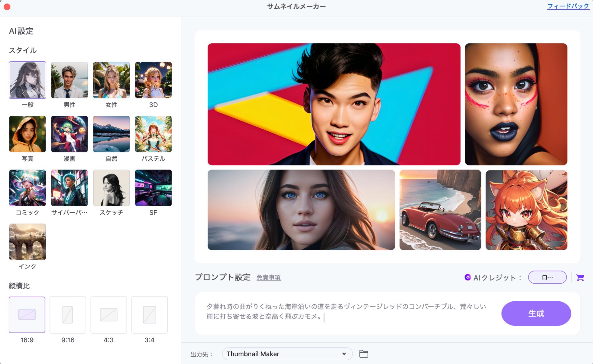Open the output folder icon
The image size is (593, 364).
(364, 354)
